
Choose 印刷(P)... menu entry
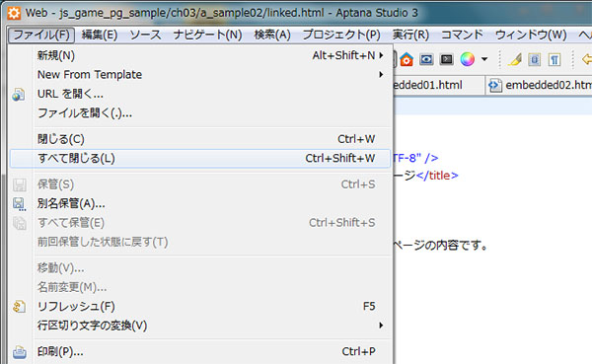(200, 351)
